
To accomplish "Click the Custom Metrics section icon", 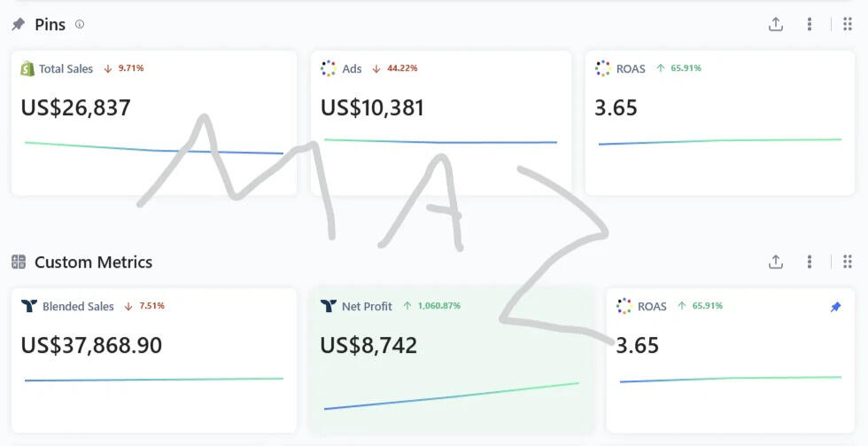I will 19,262.
